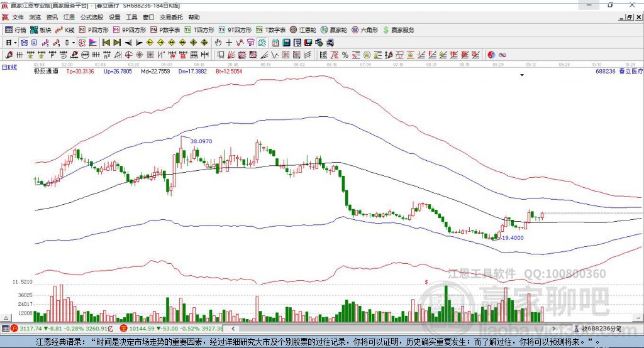Open the 江恩 menu

(x=69, y=17)
